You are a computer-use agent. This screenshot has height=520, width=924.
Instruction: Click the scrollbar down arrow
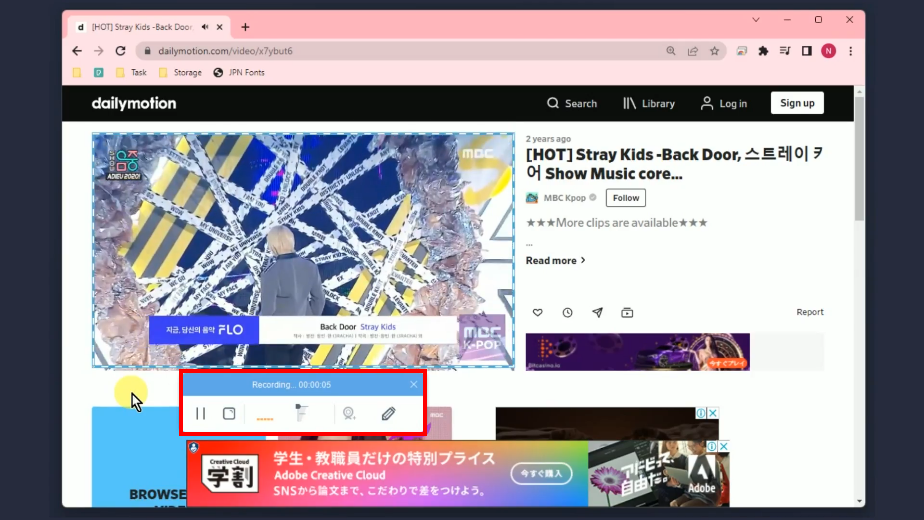coord(859,501)
